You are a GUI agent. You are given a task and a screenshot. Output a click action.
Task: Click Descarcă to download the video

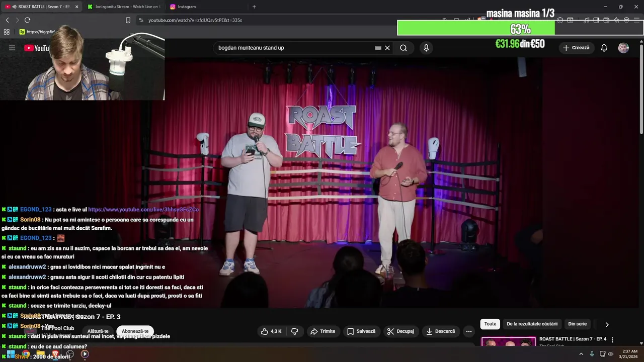pyautogui.click(x=440, y=331)
